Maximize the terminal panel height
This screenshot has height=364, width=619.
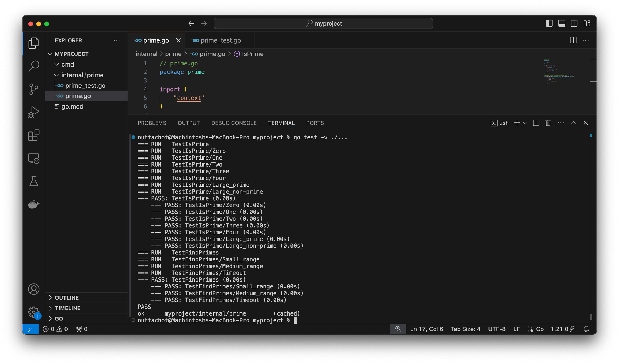pos(573,123)
